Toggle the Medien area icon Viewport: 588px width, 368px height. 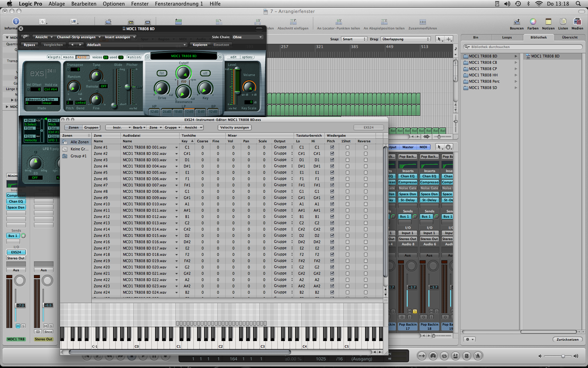[x=577, y=22]
